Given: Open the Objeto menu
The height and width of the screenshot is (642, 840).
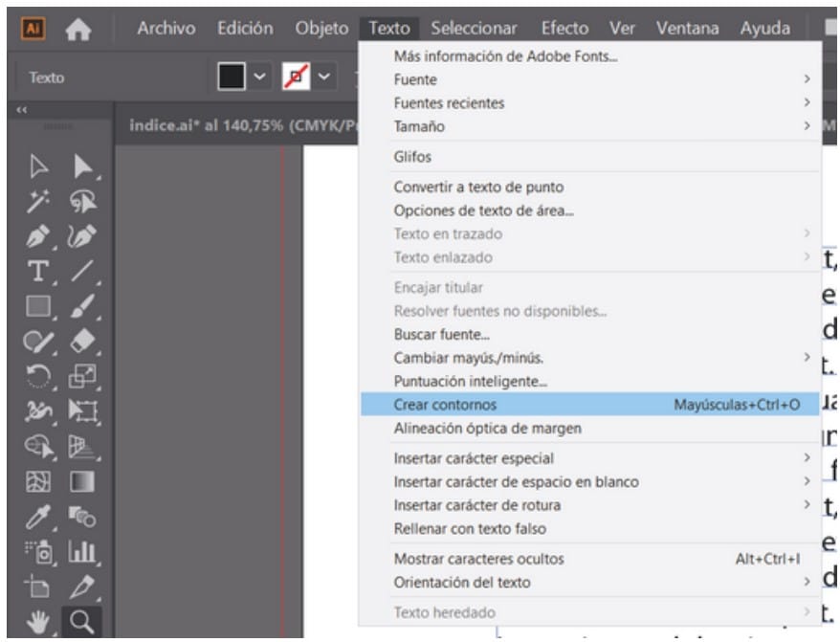Looking at the screenshot, I should (321, 29).
